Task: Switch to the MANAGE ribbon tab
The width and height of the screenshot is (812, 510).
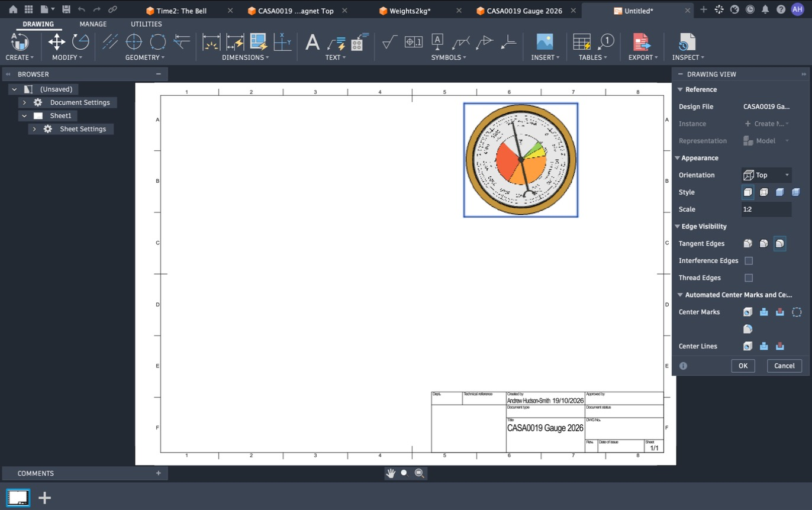Action: pos(93,24)
